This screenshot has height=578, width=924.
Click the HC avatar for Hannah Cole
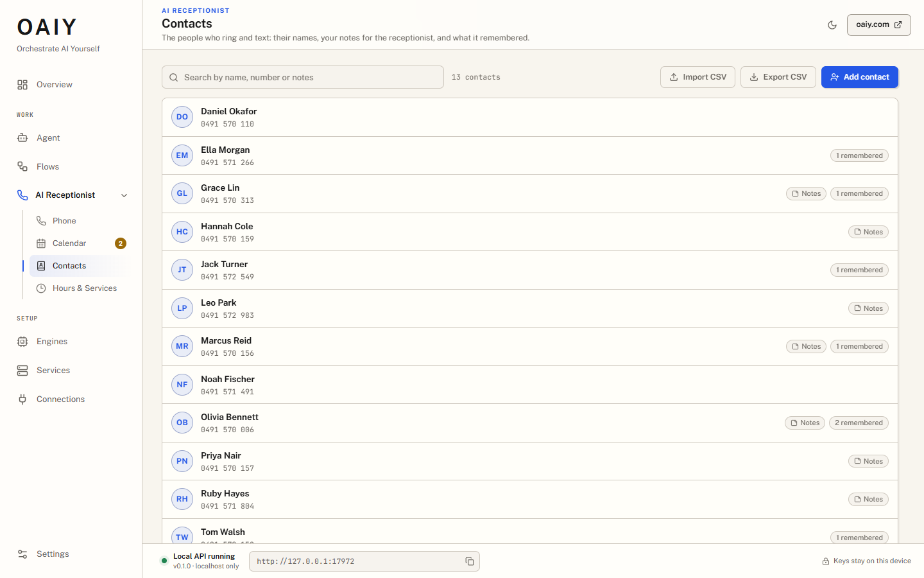182,232
